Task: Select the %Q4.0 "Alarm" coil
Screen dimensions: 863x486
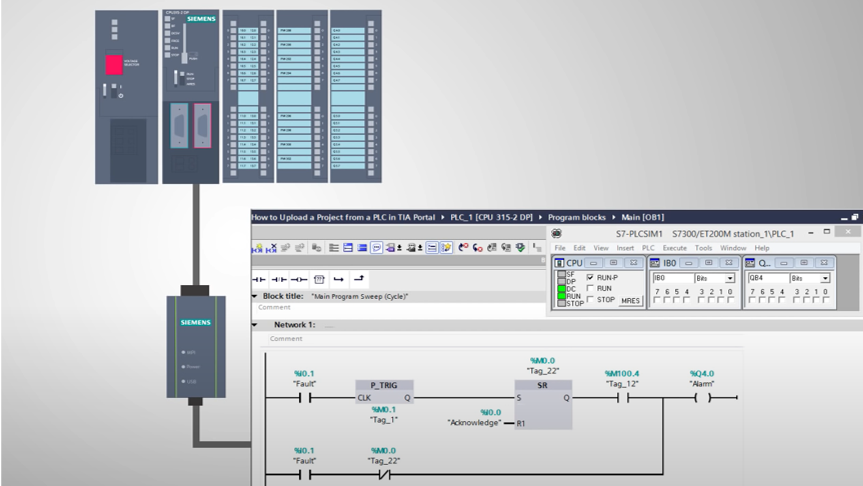Action: click(x=702, y=397)
